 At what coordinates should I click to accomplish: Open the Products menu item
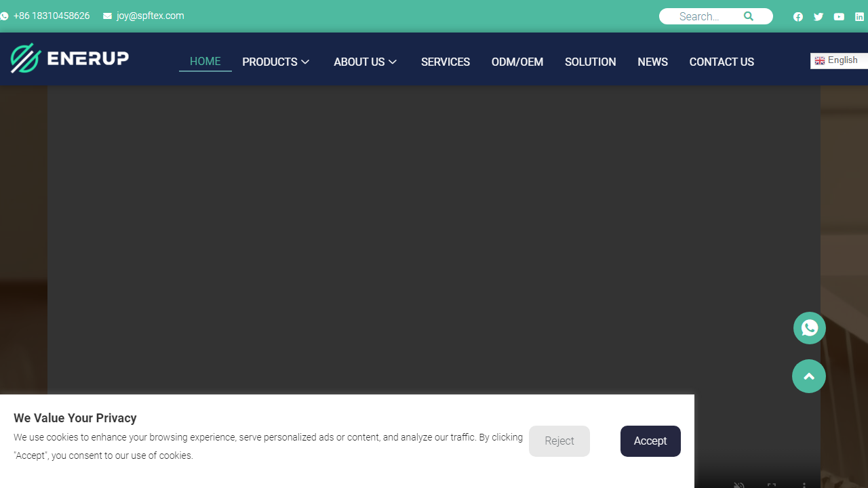click(270, 62)
